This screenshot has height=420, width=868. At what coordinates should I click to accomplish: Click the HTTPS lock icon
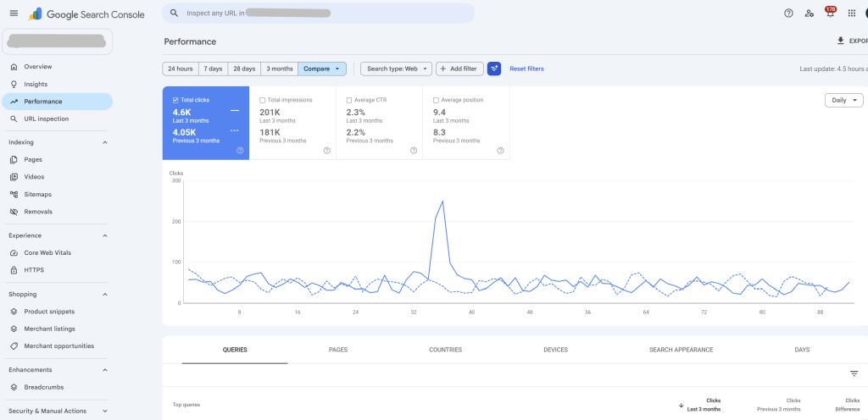tap(14, 270)
